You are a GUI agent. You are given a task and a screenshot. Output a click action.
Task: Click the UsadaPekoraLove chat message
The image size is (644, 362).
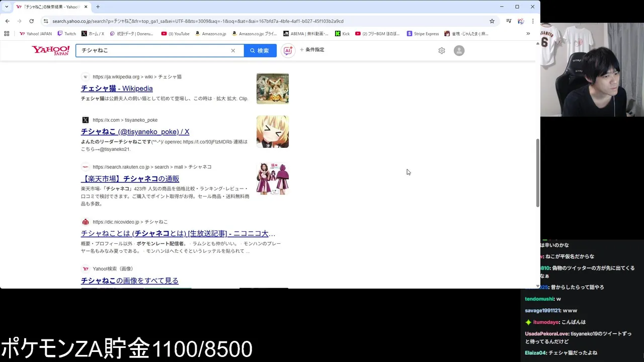[578, 337]
